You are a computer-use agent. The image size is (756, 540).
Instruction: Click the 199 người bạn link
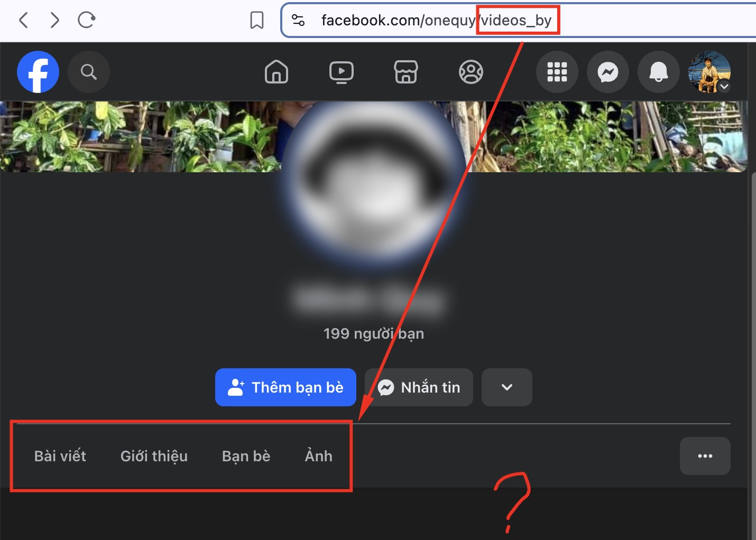coord(374,333)
